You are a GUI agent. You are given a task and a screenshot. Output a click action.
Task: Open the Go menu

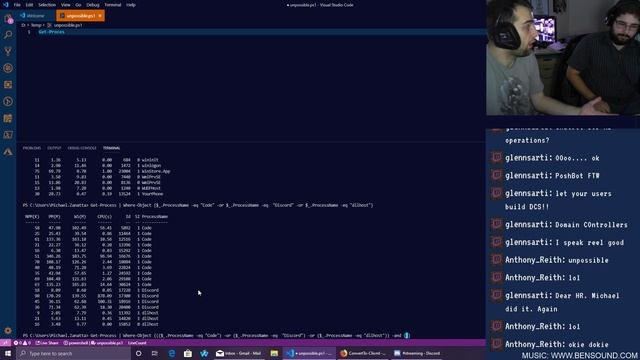click(x=78, y=5)
